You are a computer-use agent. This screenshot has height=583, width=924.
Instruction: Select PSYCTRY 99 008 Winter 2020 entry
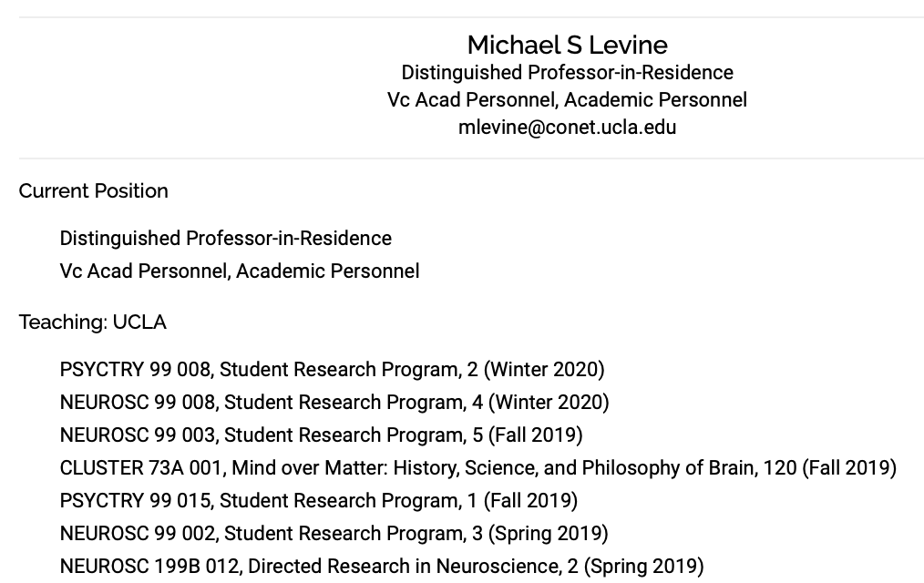(333, 370)
